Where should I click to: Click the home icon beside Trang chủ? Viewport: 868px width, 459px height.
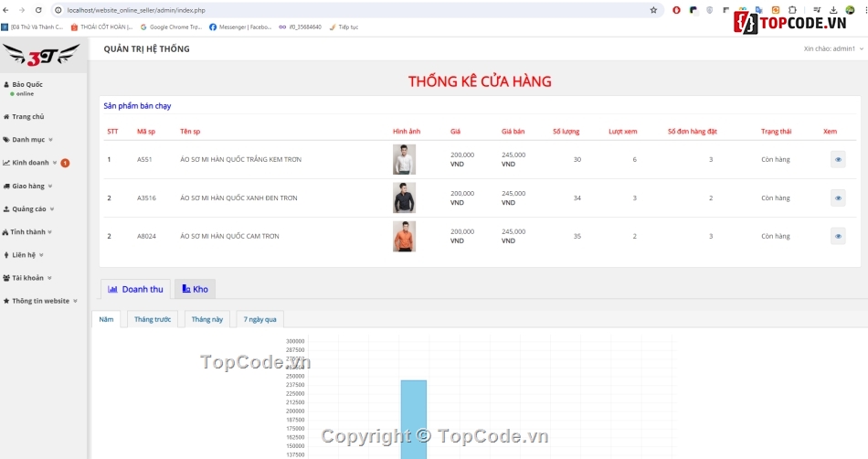[6, 117]
